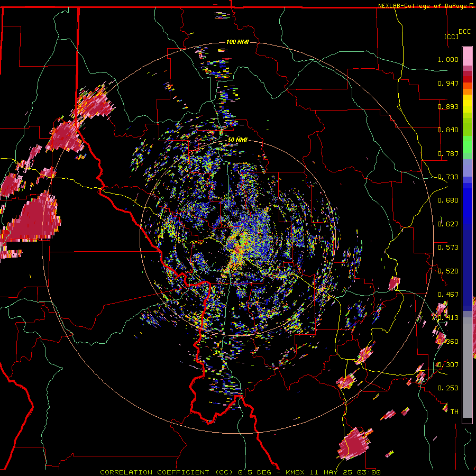The image size is (476, 476).
Task: Click the DCC label above the legend
Action: pyautogui.click(x=464, y=31)
